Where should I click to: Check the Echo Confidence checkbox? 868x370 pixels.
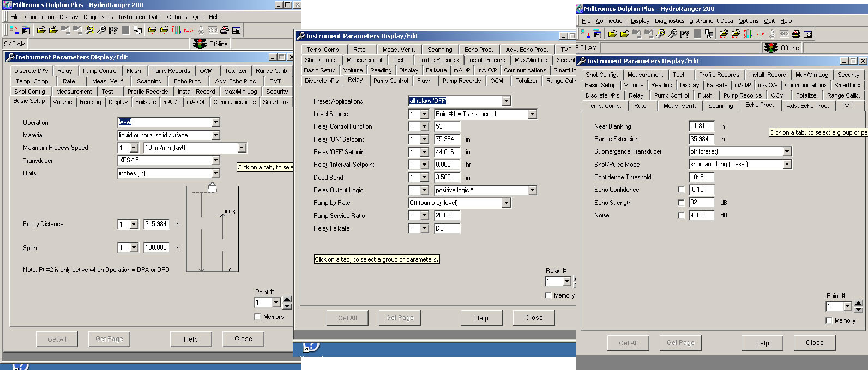[681, 190]
